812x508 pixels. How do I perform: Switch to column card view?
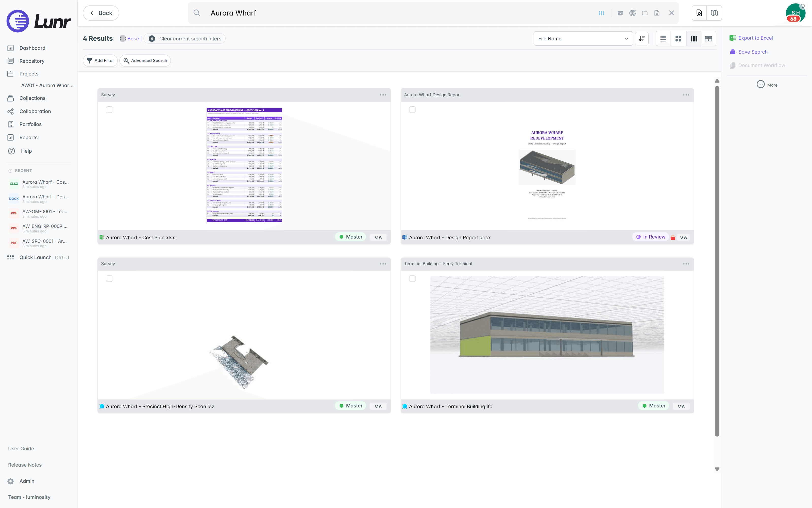tap(693, 39)
